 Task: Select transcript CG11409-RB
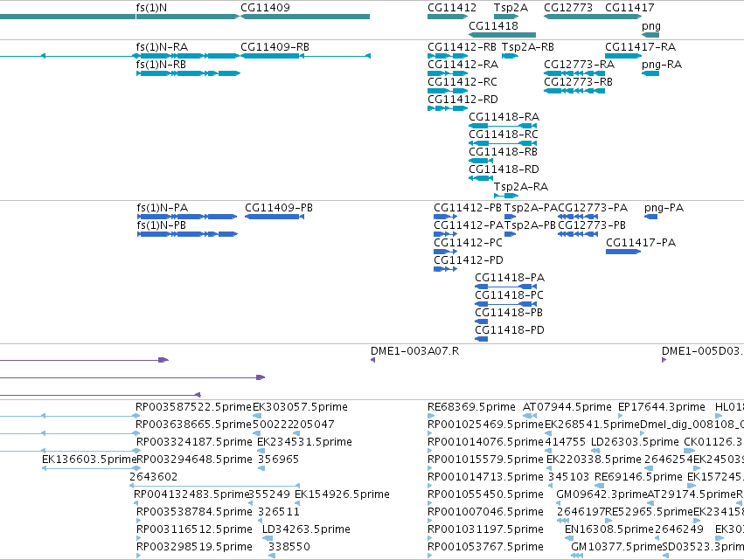[x=275, y=47]
